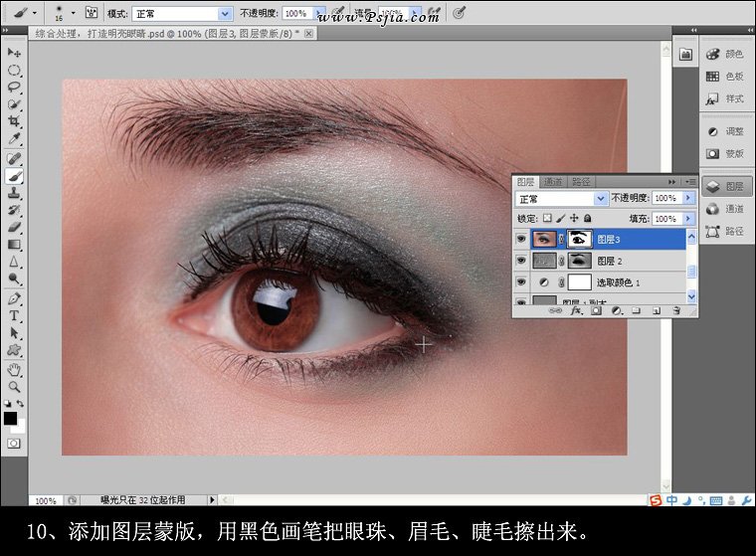
Task: Toggle lock all
Action: 587,218
